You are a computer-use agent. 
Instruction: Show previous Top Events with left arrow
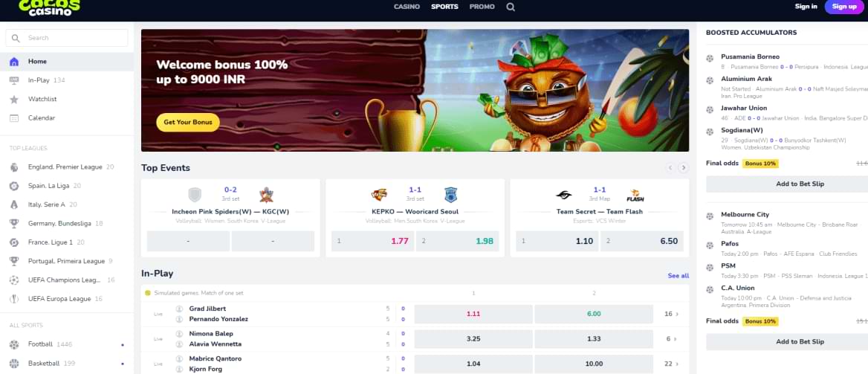pos(670,167)
